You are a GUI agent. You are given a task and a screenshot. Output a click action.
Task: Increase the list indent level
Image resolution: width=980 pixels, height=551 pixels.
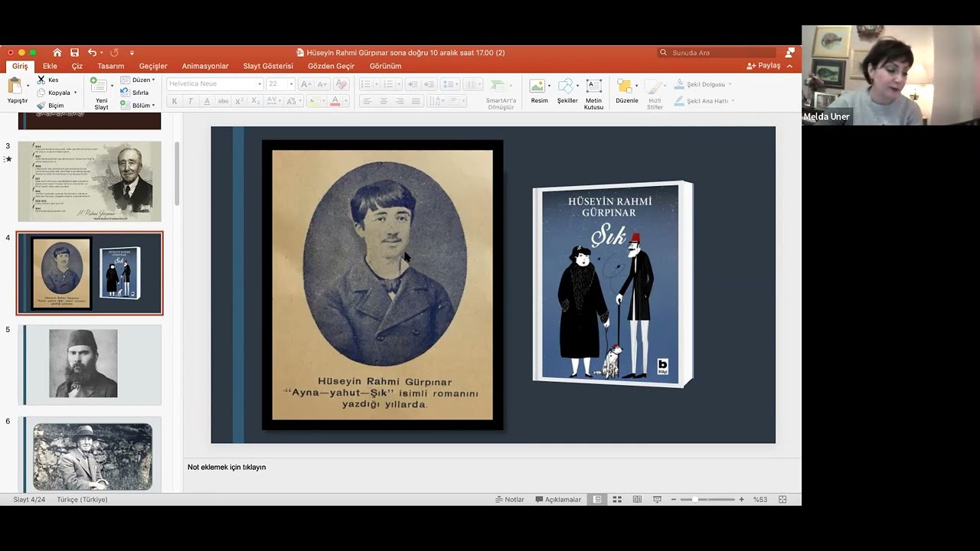(x=429, y=84)
